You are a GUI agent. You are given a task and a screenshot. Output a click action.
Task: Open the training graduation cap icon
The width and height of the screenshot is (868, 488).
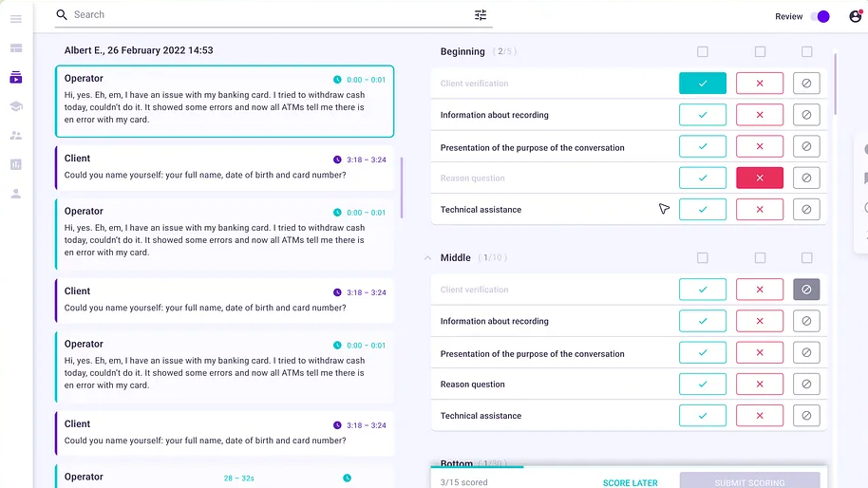pyautogui.click(x=16, y=106)
